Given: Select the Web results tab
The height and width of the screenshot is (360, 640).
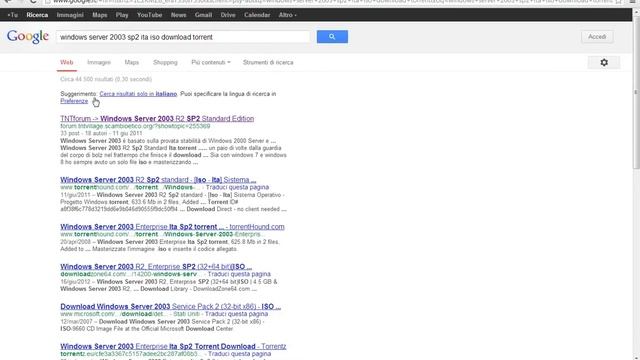Looking at the screenshot, I should (x=67, y=62).
